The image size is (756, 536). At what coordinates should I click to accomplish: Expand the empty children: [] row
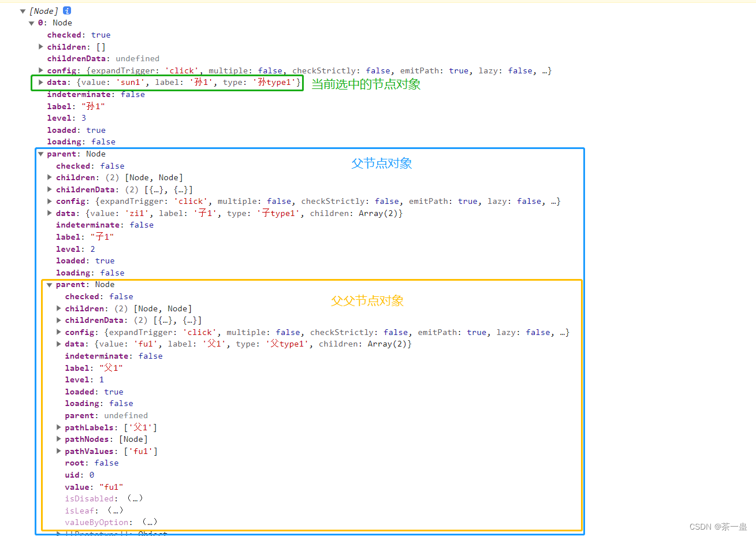point(40,47)
